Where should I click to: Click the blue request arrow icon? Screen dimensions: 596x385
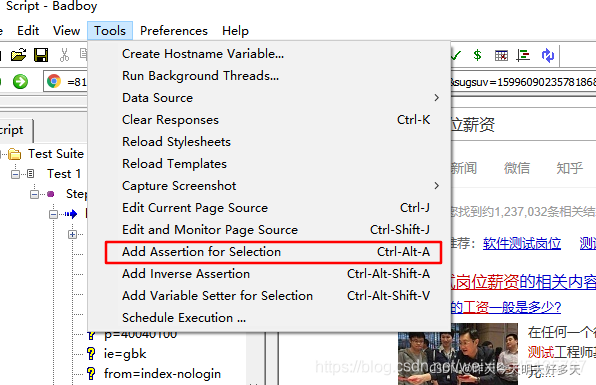(x=71, y=214)
